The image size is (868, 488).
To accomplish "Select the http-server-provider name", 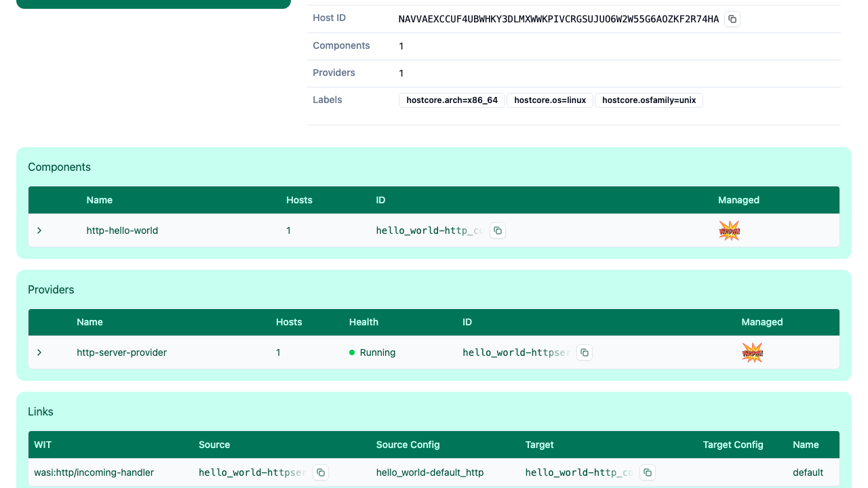I will tap(121, 352).
